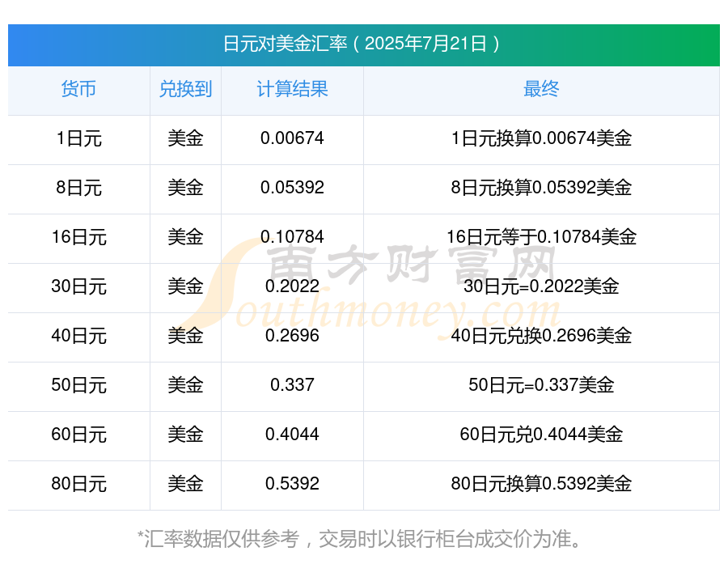Screen dimensions: 728x564
Task: Select the 8日元 cell
Action: tap(78, 188)
